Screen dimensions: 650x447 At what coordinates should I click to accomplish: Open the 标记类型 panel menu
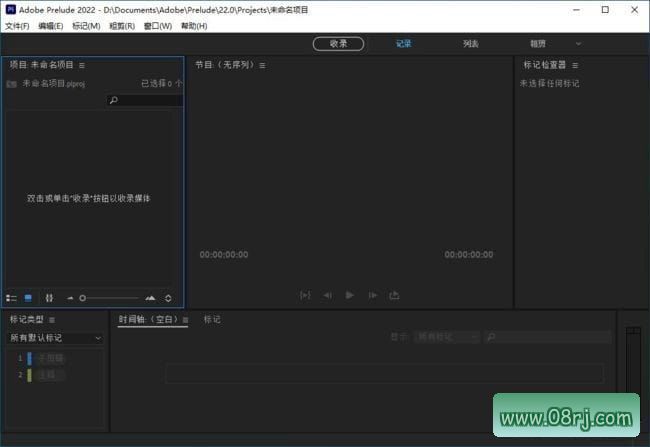click(x=52, y=320)
